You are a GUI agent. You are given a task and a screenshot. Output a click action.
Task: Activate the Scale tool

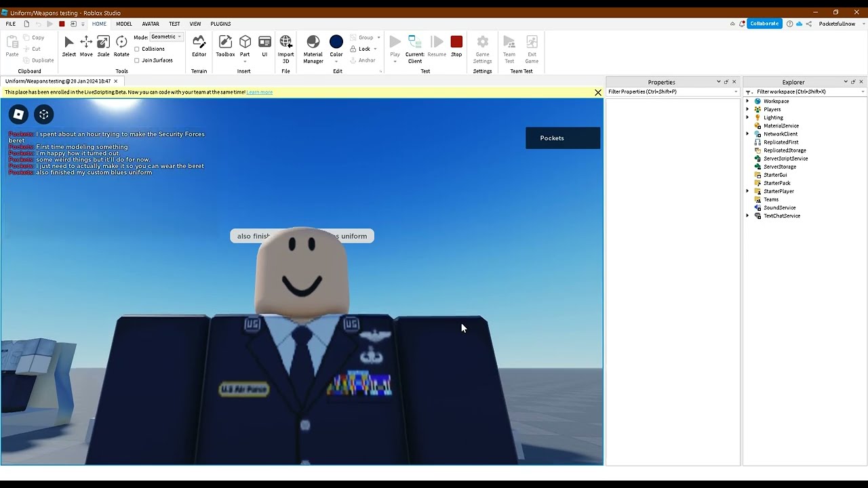[103, 46]
